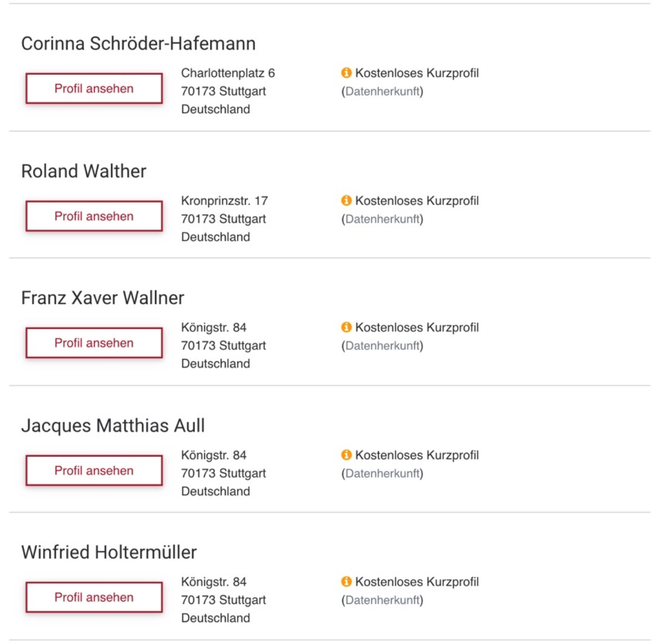
Task: Click info icon in Winfried Holtermüller's entry
Action: pyautogui.click(x=346, y=581)
